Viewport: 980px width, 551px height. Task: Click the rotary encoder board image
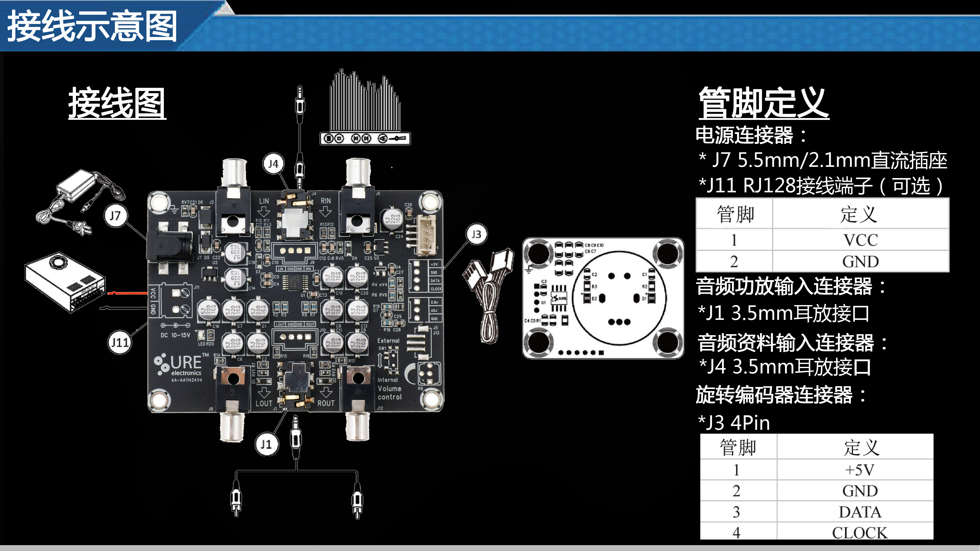[603, 298]
